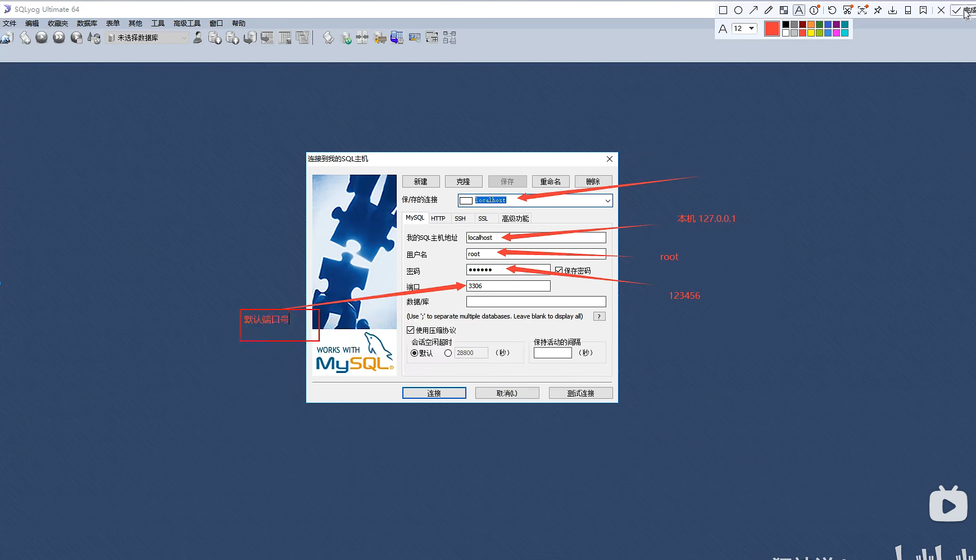Image resolution: width=976 pixels, height=560 pixels.
Task: Select the ellipse annotation tool
Action: [x=738, y=10]
